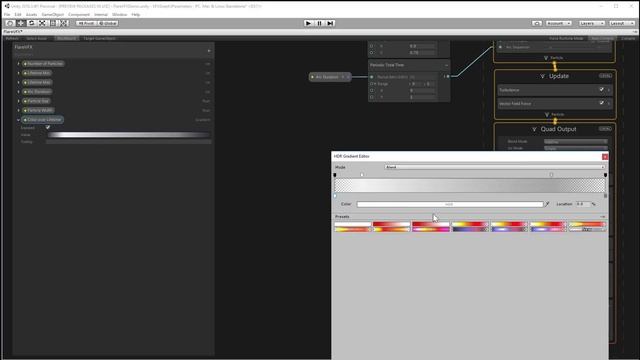640x360 pixels.
Task: Open the File menu
Action: pyautogui.click(x=7, y=14)
